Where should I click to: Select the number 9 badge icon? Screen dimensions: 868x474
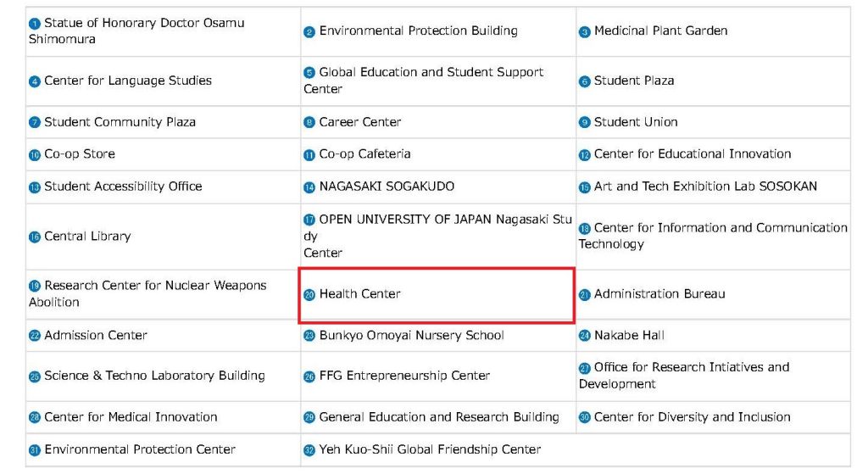585,122
